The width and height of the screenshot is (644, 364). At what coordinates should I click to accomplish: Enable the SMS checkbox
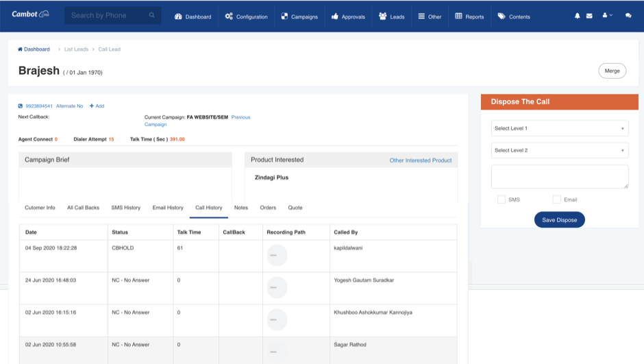click(501, 199)
